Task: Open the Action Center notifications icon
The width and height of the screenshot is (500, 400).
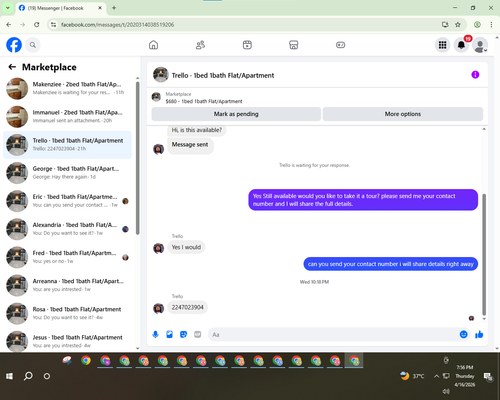Action: coord(488,376)
